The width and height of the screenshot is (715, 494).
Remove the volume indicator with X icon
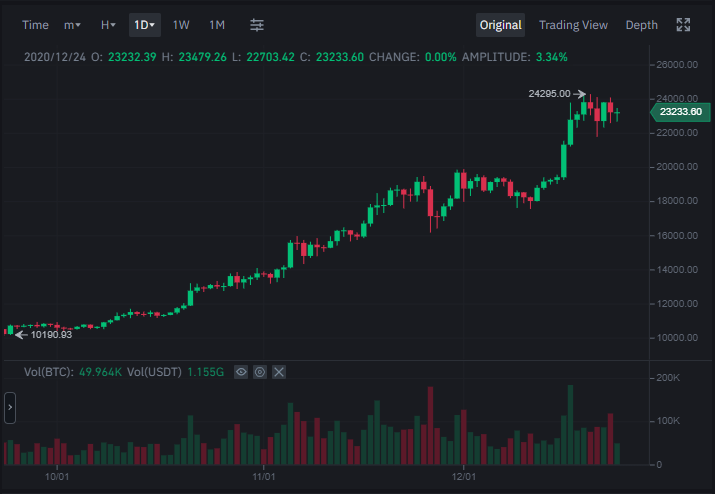279,372
